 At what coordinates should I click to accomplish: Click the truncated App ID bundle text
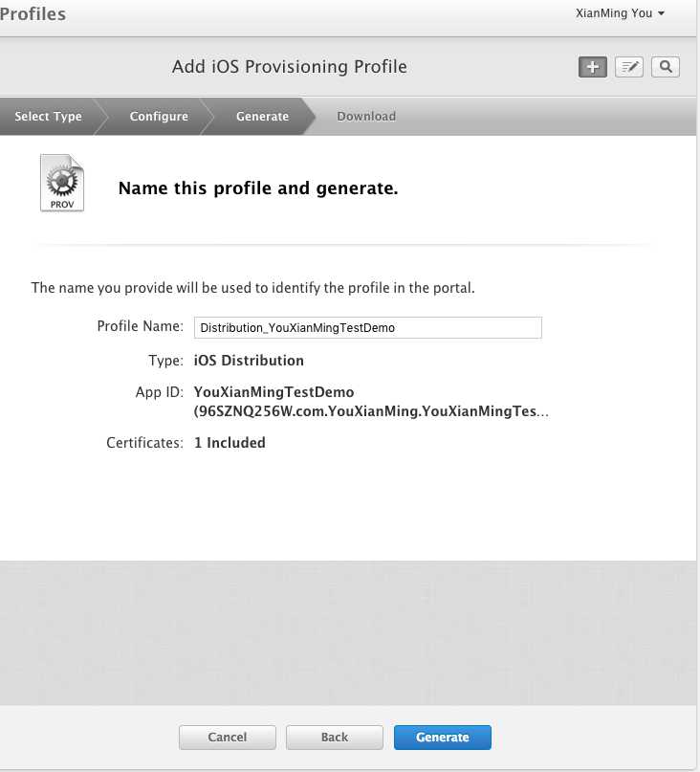click(x=371, y=411)
